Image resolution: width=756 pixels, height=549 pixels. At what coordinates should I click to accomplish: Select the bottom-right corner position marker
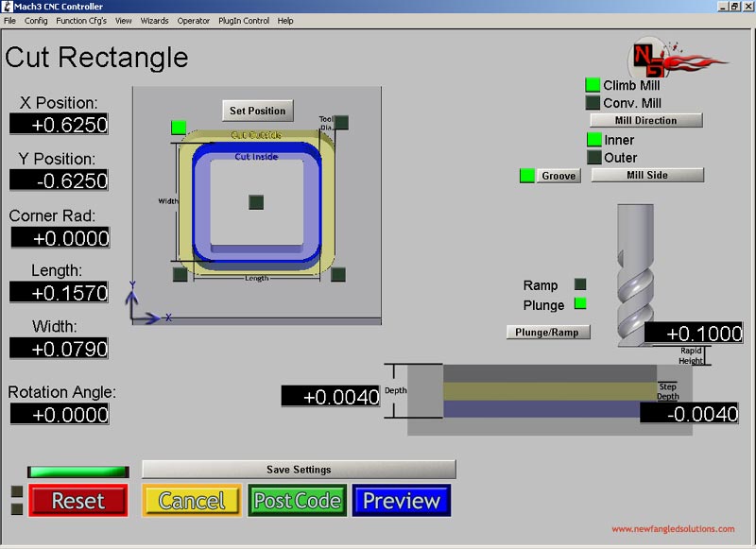[x=338, y=274]
